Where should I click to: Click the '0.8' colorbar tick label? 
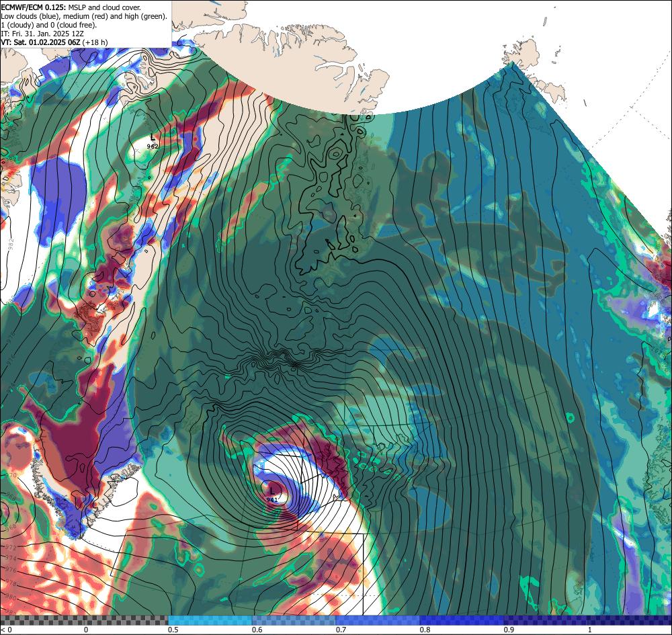coord(425,630)
